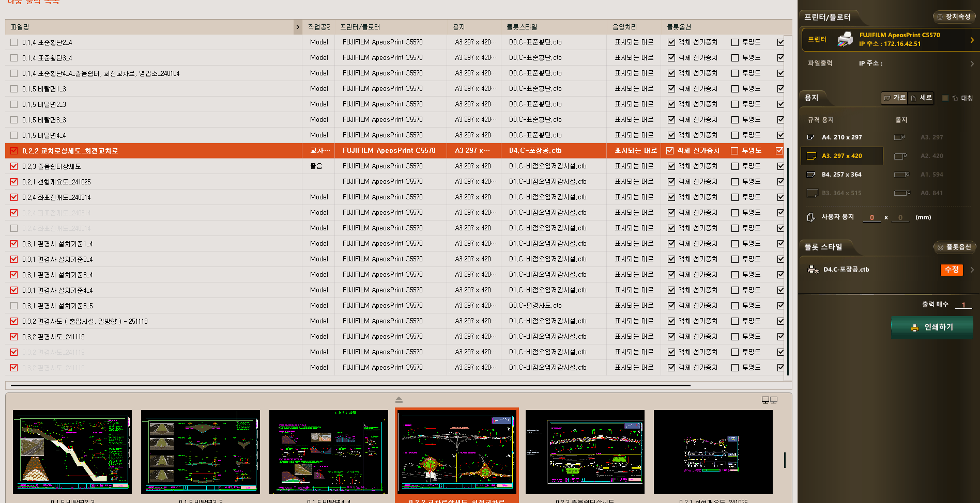Select A4 210 x 297 paper icon
This screenshot has height=503, width=980.
coord(810,137)
